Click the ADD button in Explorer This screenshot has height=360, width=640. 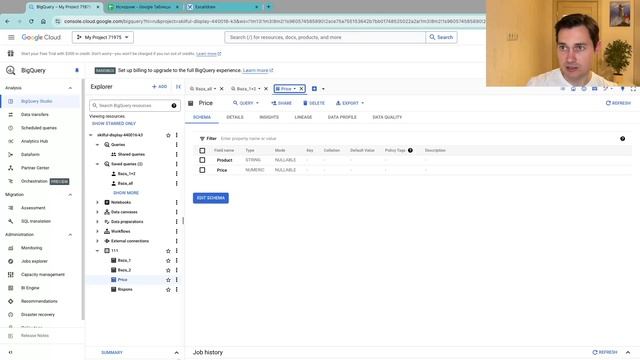[x=160, y=87]
